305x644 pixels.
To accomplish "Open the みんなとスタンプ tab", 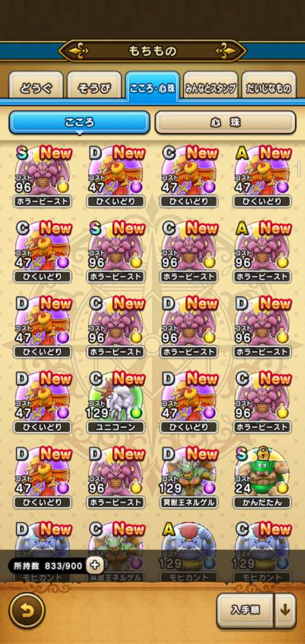I will 211,86.
